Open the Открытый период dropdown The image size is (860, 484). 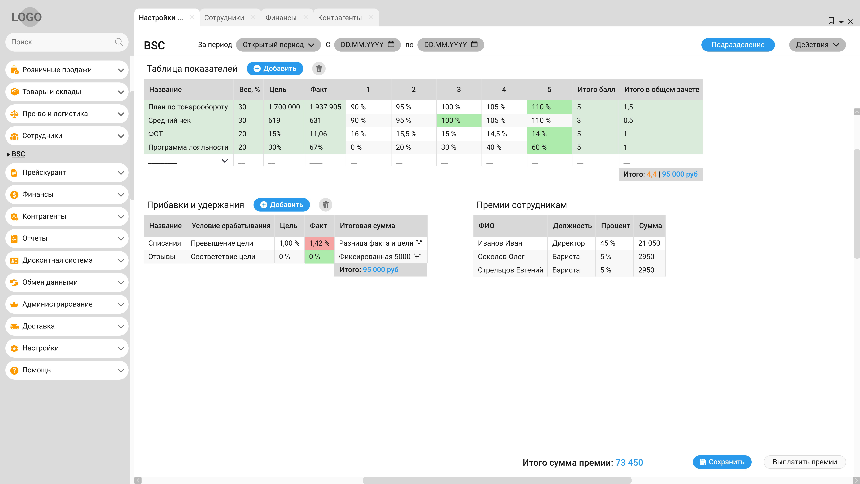[x=278, y=44]
